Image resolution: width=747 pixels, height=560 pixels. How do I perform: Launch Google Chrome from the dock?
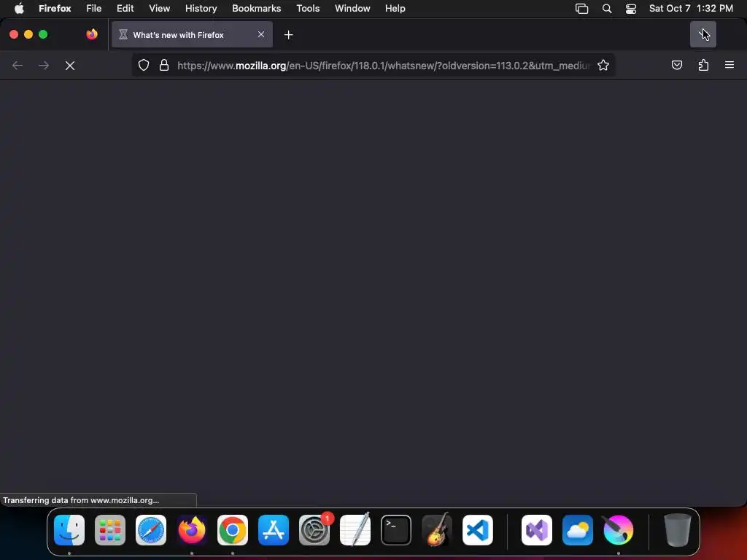pyautogui.click(x=233, y=530)
